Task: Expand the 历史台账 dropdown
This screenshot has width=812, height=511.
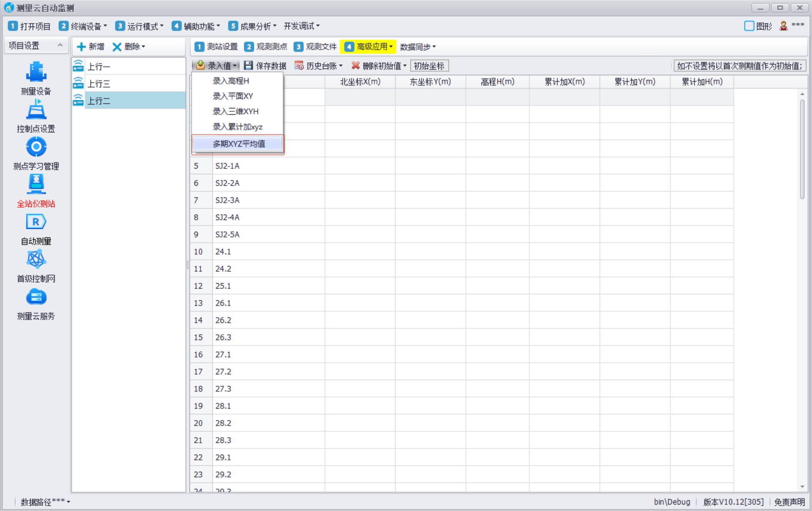Action: [x=318, y=66]
